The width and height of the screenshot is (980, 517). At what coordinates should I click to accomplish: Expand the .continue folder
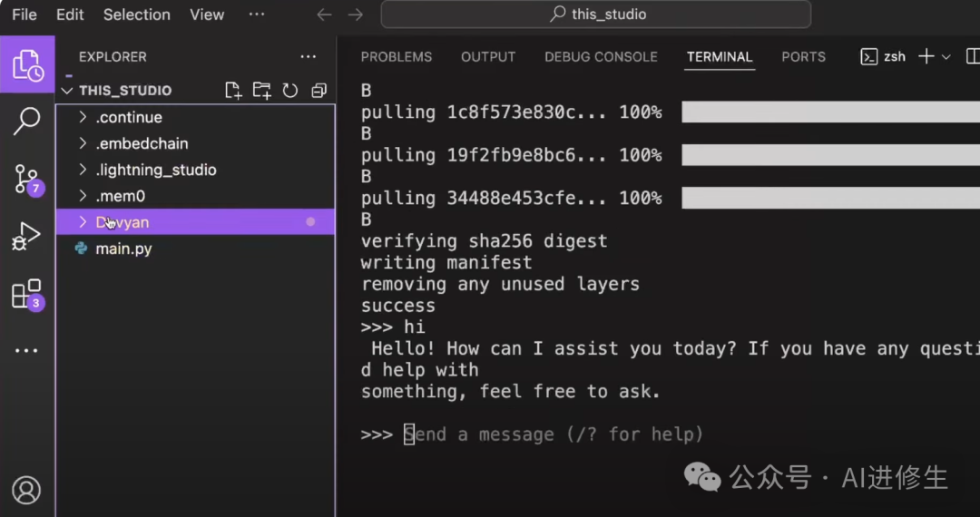coord(195,117)
